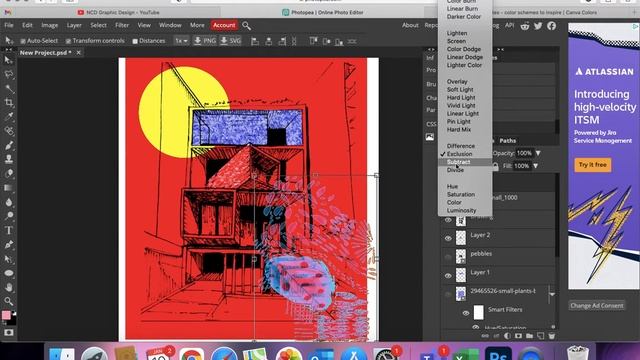This screenshot has height=360, width=640.
Task: Open Photopea's Reddit page icon
Action: click(x=525, y=26)
